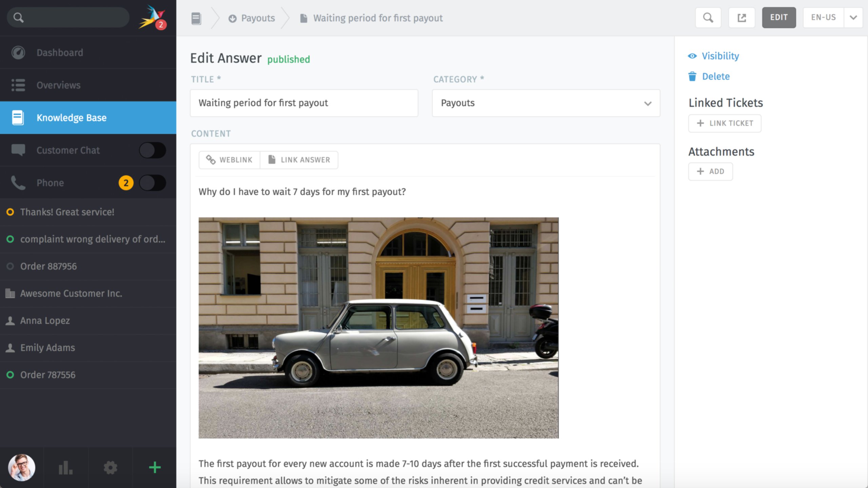Image resolution: width=868 pixels, height=488 pixels.
Task: Click the knowledge base book icon in breadcrumb
Action: (196, 18)
